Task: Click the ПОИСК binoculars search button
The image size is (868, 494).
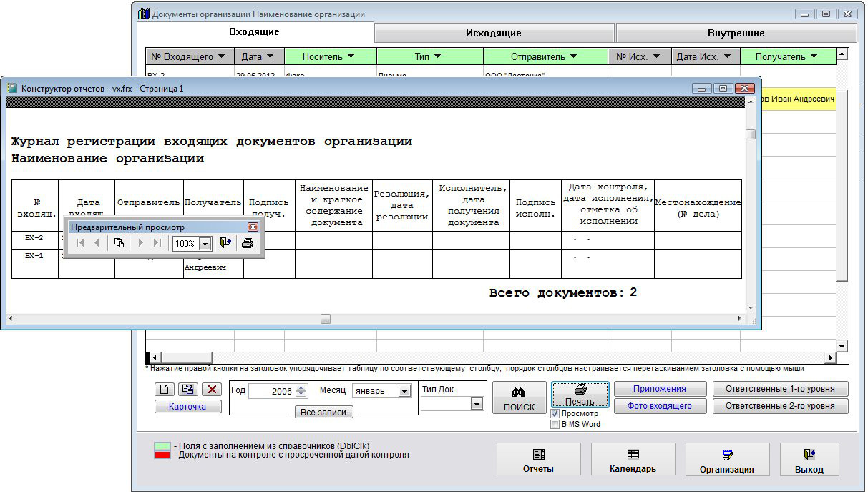Action: (519, 397)
